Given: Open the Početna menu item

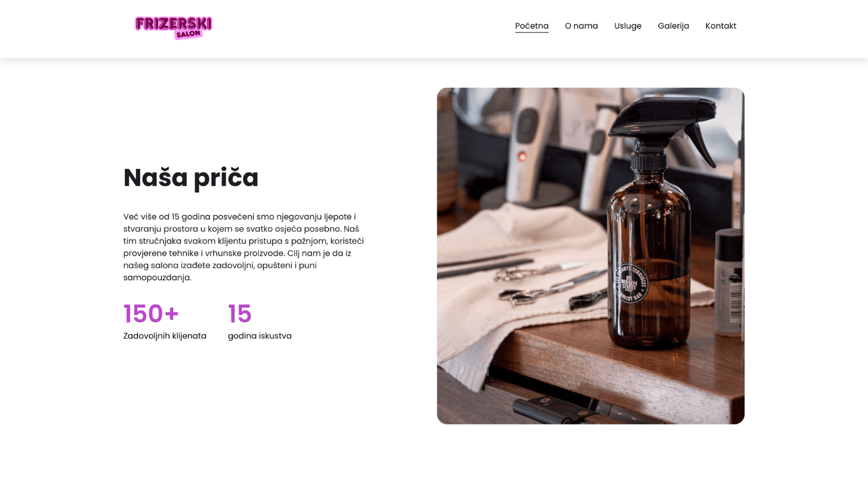Looking at the screenshot, I should click(532, 26).
